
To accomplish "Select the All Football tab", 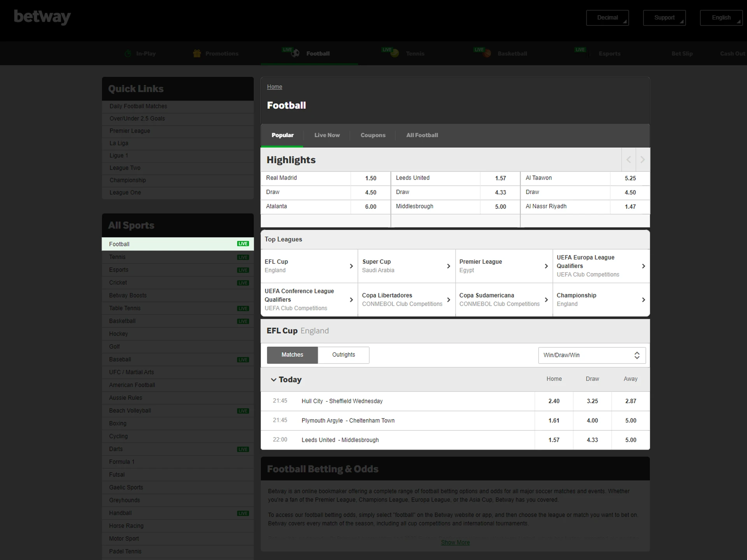I will (x=422, y=135).
